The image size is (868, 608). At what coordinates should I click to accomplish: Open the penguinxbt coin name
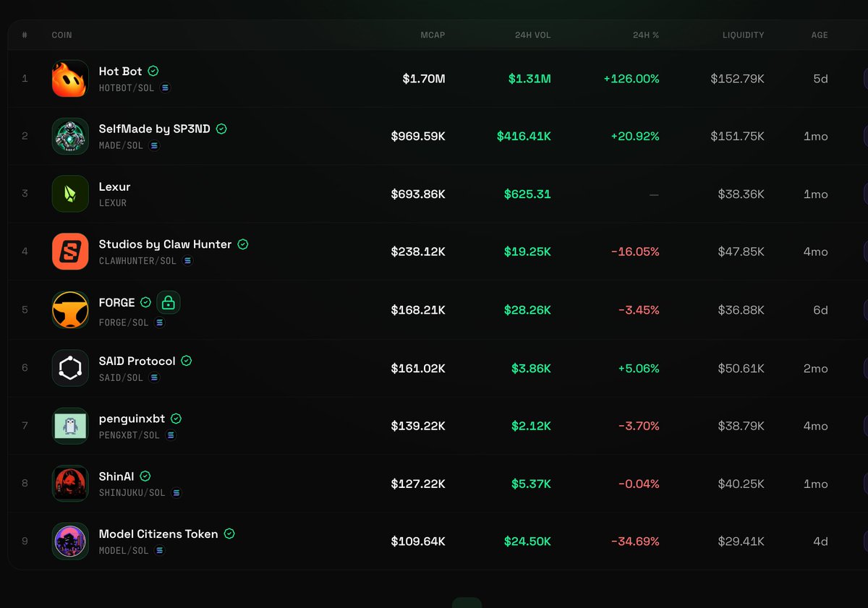pyautogui.click(x=132, y=418)
